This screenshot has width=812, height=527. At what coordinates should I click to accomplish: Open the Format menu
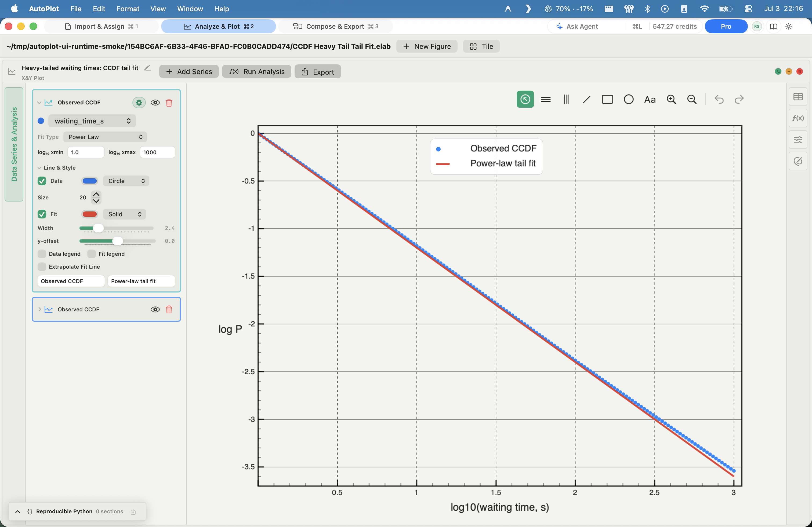[x=128, y=9]
